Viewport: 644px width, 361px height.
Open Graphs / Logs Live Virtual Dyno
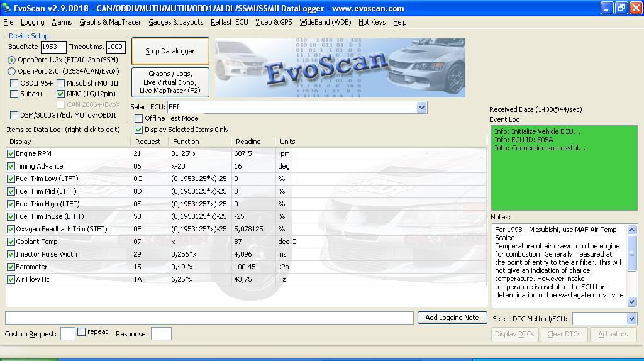point(170,82)
